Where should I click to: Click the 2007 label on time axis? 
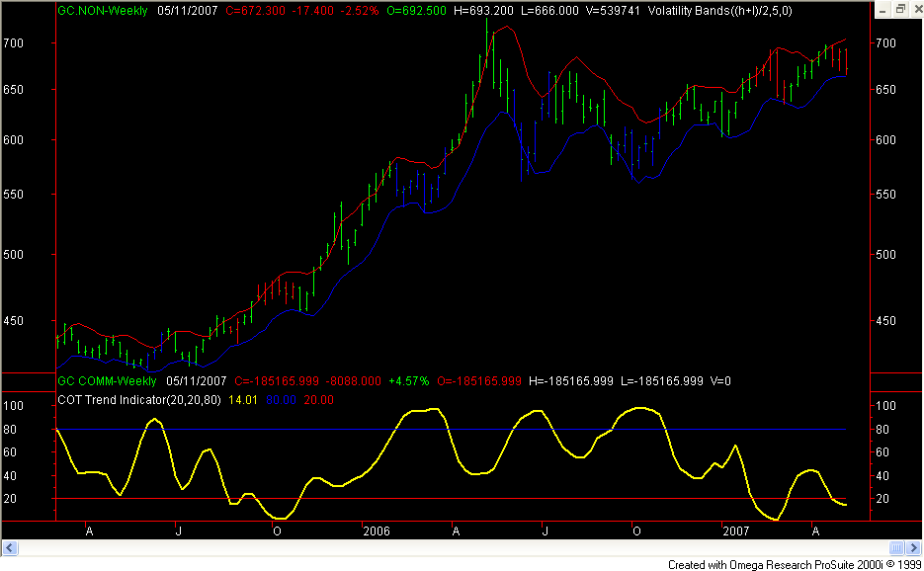pos(736,531)
